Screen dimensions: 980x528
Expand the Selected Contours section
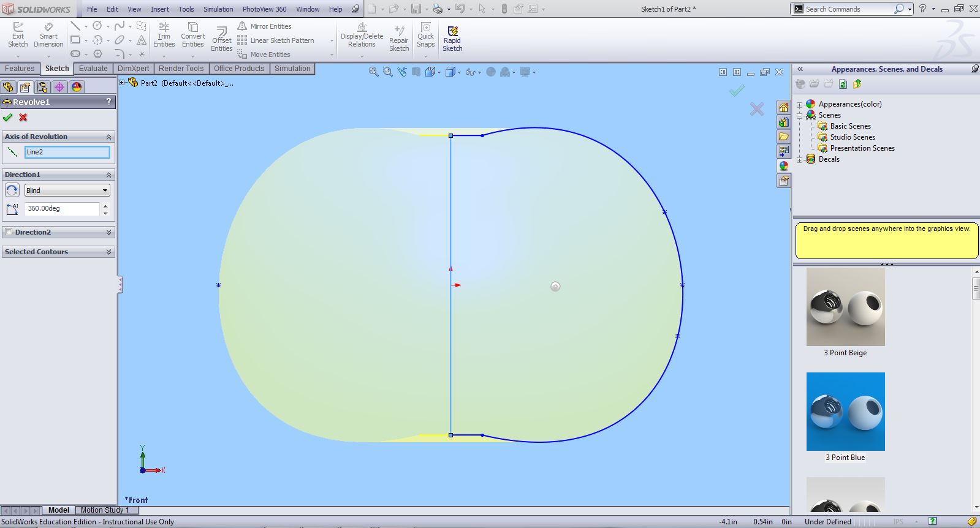click(108, 252)
